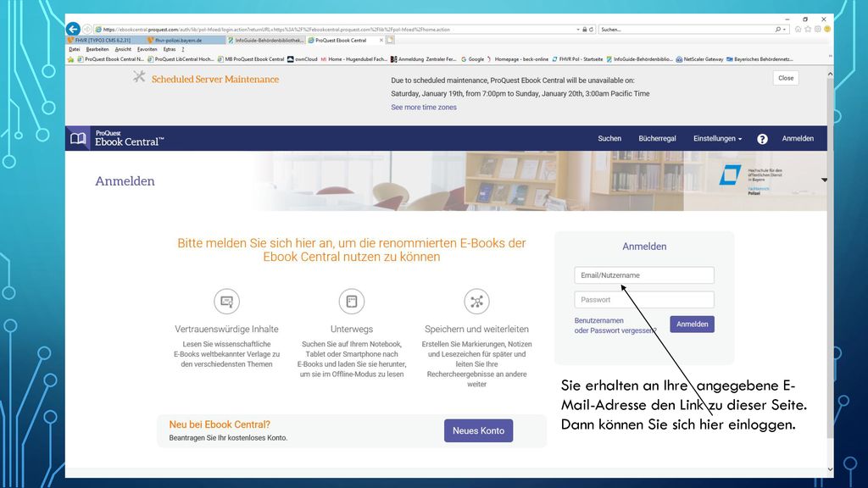Click the greyed forward navigation button
868x488 pixels.
click(x=87, y=30)
